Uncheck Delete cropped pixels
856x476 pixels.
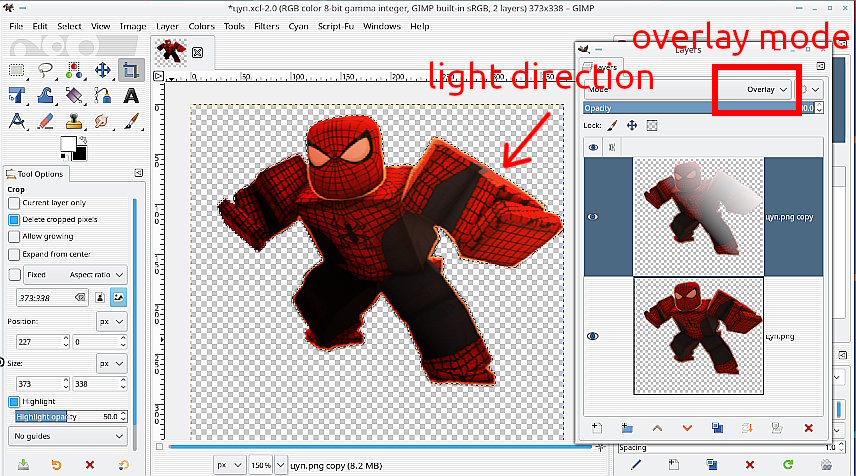coord(14,219)
